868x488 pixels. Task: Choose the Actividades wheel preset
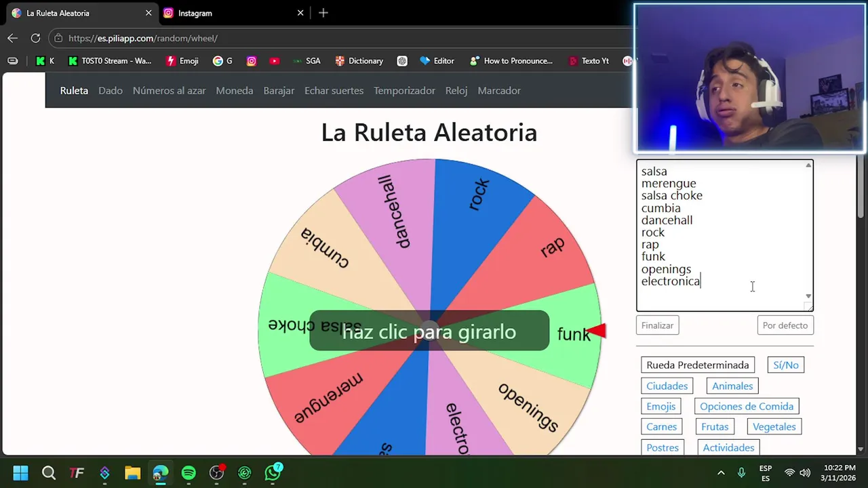(x=728, y=447)
